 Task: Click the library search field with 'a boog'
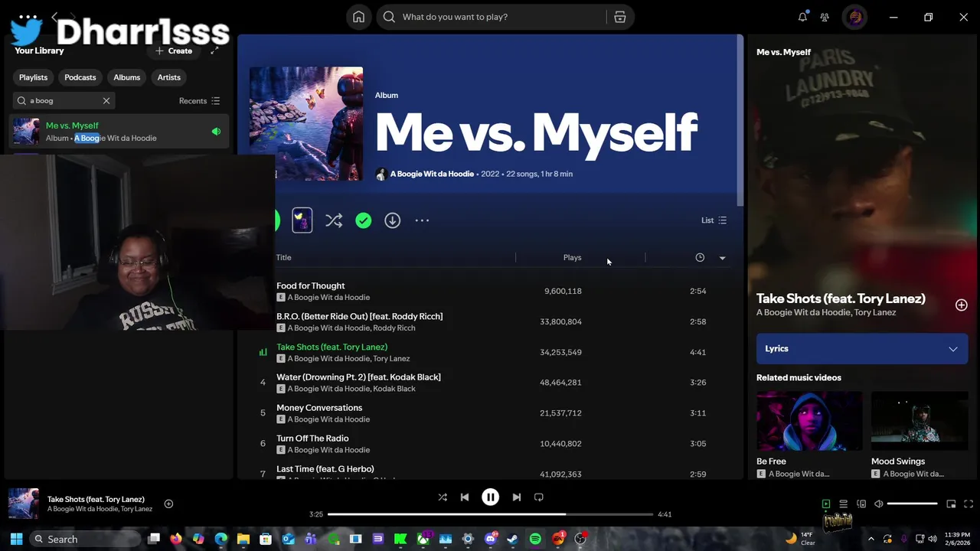(63, 100)
